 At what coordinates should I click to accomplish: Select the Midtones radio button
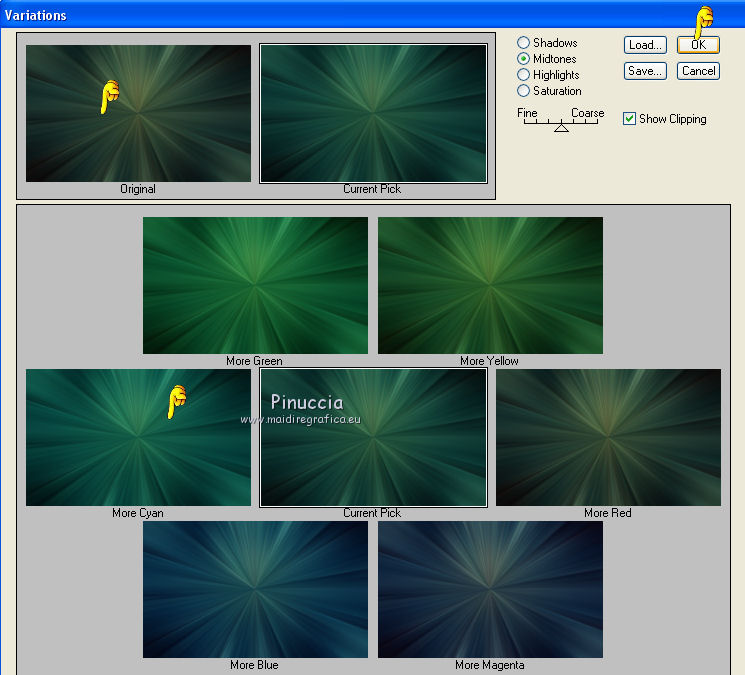(523, 58)
